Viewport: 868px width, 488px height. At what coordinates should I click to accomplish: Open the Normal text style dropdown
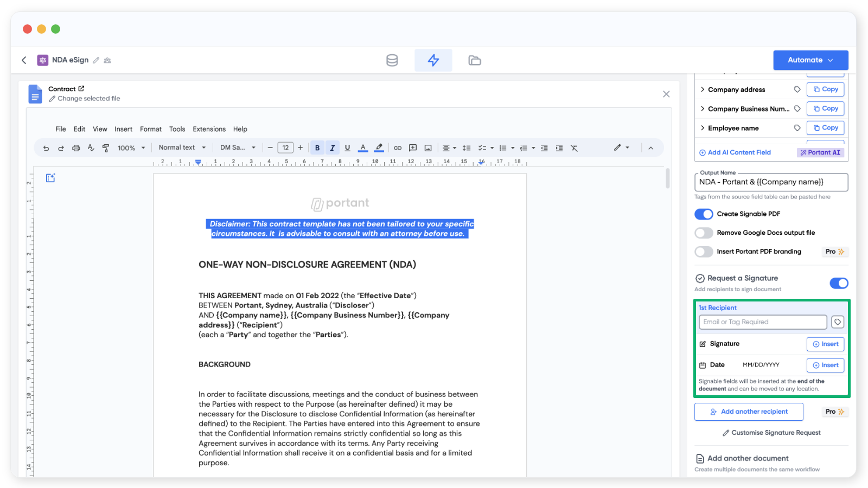182,147
